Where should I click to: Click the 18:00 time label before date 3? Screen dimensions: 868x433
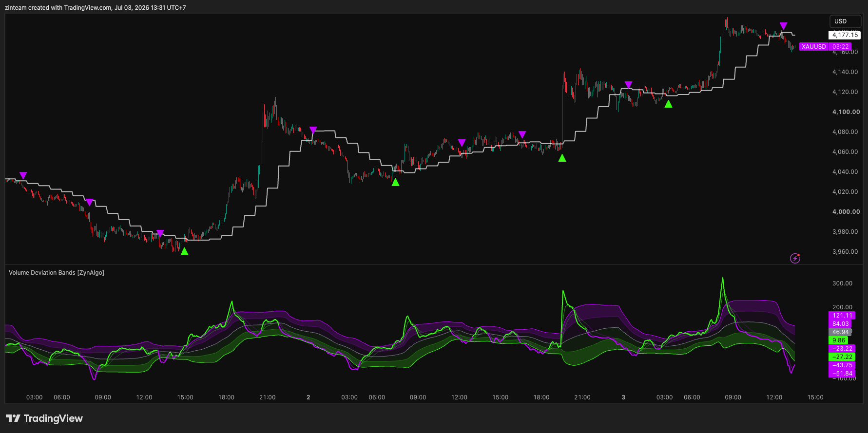click(541, 397)
